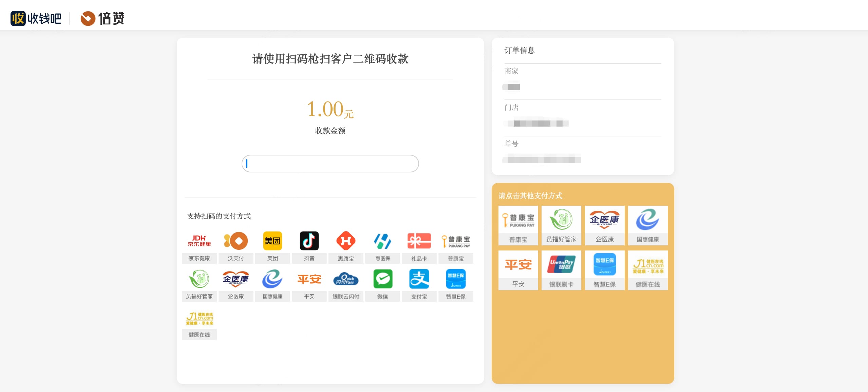Click the 请点击其他支付方式 heading
868x392 pixels.
(530, 195)
